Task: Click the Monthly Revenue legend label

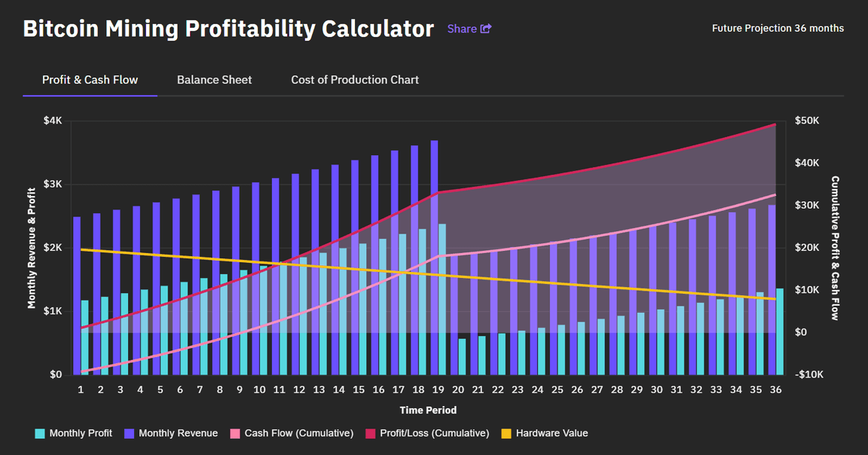Action: pos(179,433)
